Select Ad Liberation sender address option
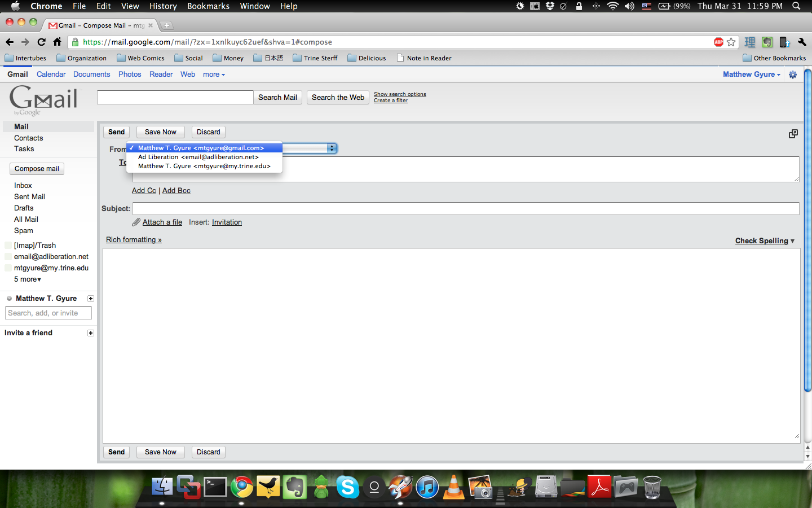Viewport: 812px width, 508px height. pyautogui.click(x=198, y=157)
